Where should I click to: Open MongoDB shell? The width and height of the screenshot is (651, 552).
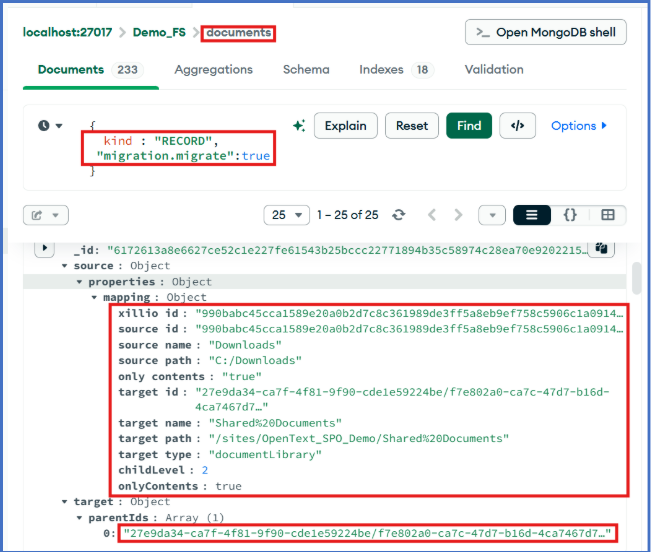click(x=546, y=32)
